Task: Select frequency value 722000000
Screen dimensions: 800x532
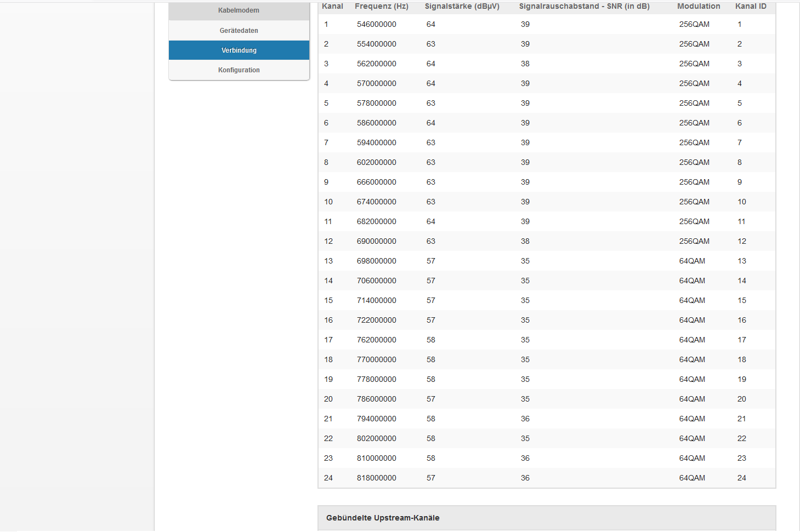Action: [x=377, y=320]
